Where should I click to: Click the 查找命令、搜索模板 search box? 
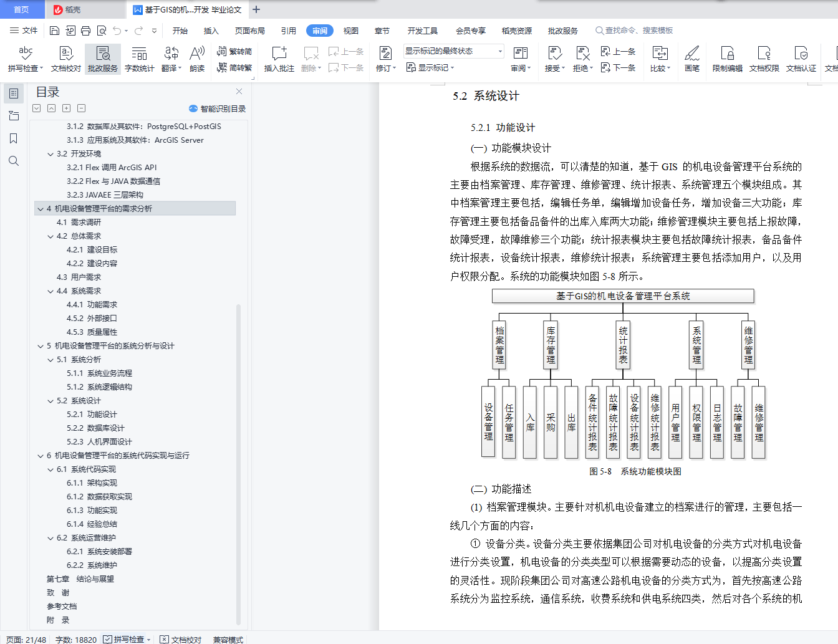[x=635, y=31]
